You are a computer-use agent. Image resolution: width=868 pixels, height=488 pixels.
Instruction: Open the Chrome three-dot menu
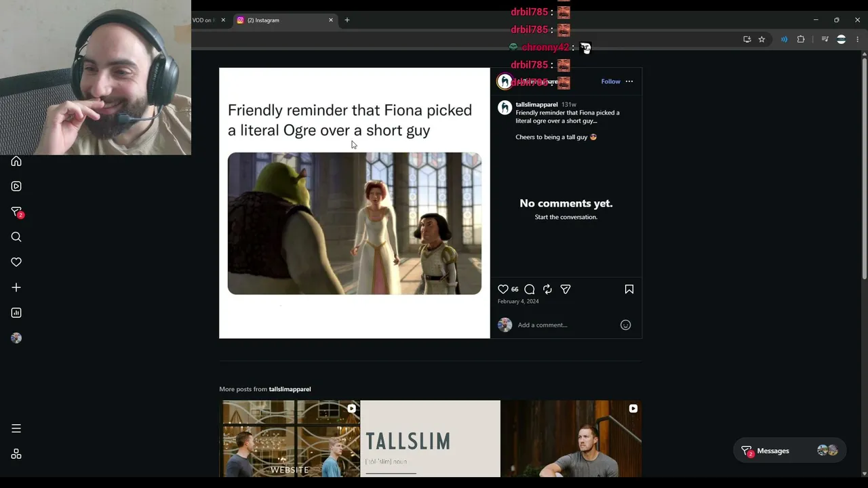(x=857, y=39)
